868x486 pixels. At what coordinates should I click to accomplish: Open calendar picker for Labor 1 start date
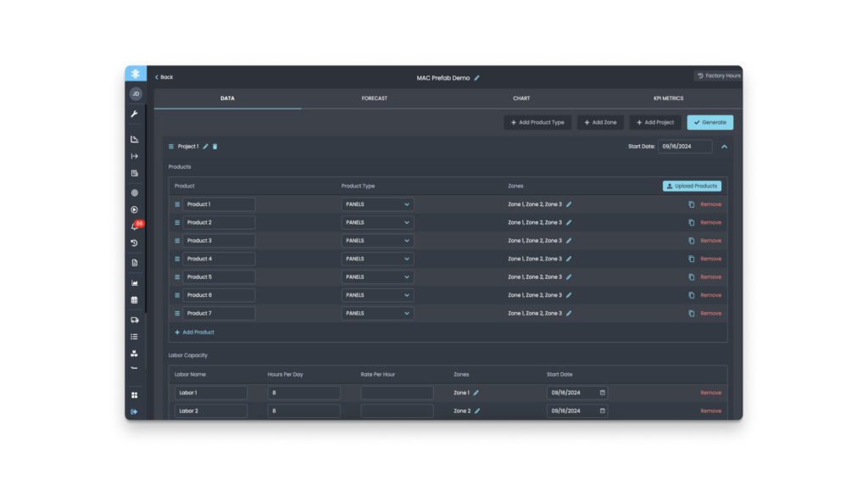coord(603,393)
